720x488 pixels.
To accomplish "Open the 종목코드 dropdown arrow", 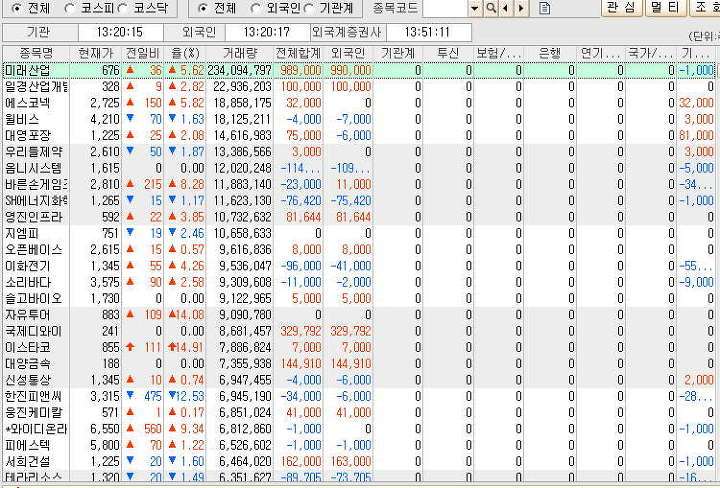I will [x=475, y=8].
